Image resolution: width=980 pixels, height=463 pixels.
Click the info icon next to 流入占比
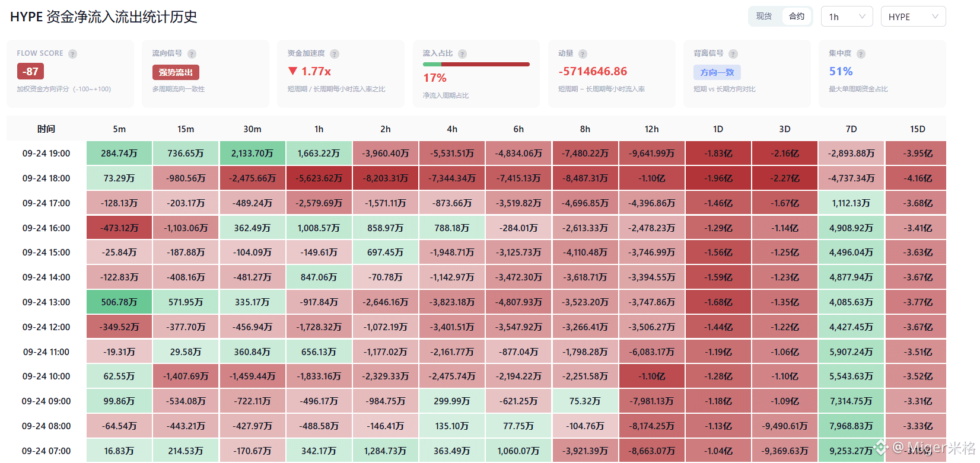[462, 54]
